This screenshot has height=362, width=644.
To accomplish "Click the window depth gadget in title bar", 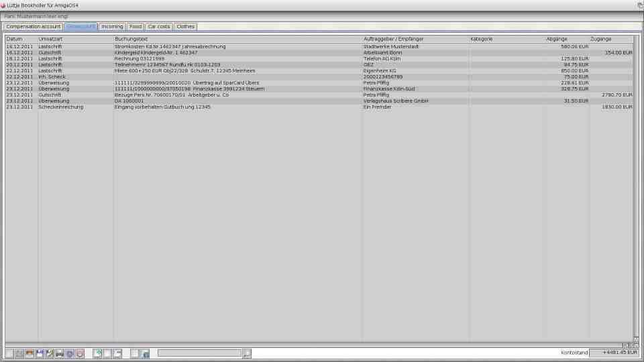I will tap(640, 5).
